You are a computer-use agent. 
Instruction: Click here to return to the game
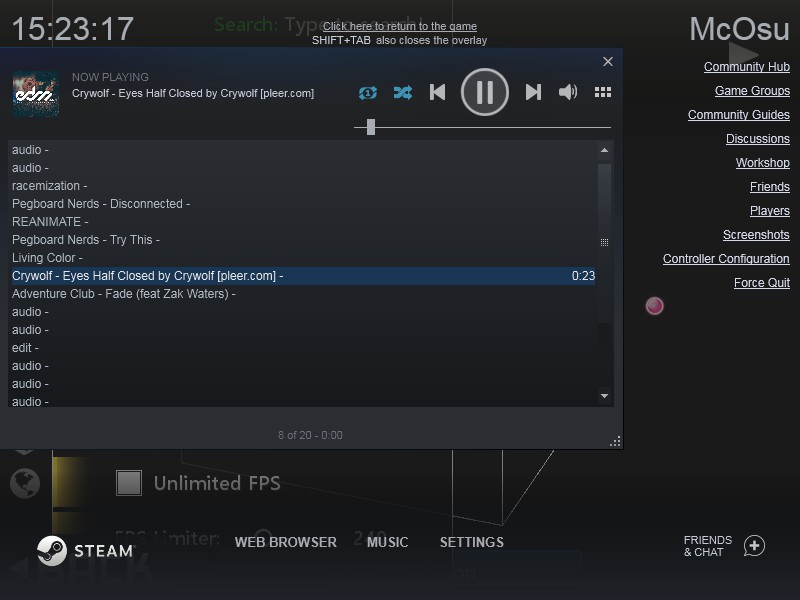tap(398, 25)
